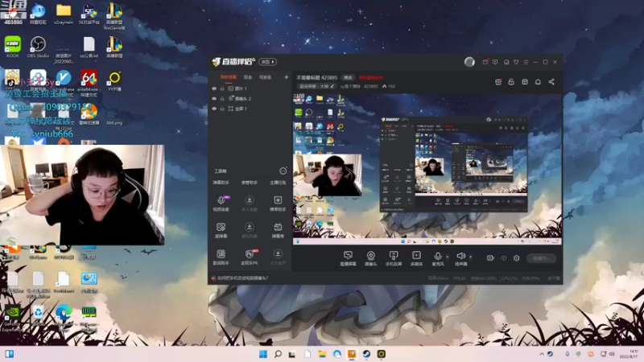Hide the 摄像头 2 source with its eye icon

[214, 98]
